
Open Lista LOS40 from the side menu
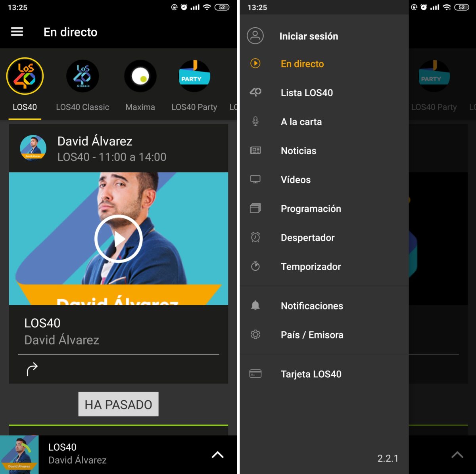click(307, 93)
